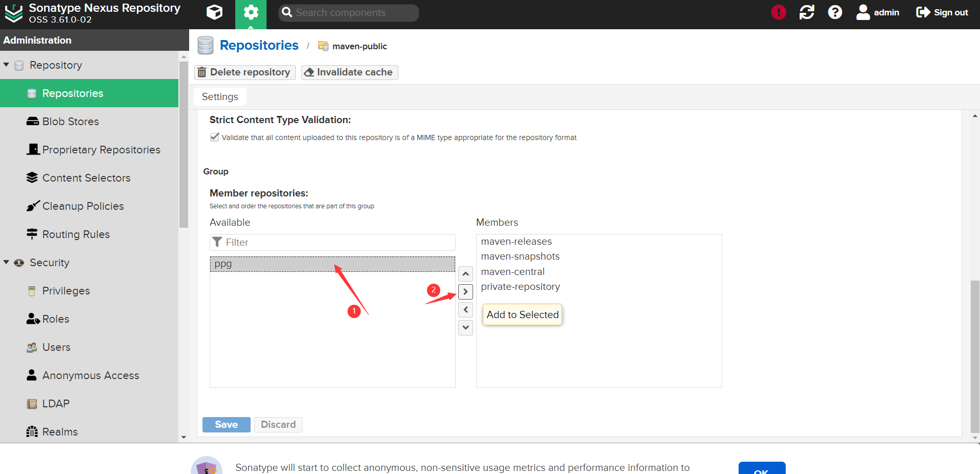Screen dimensions: 980x474
Task: Click Sign out
Action: (942, 12)
